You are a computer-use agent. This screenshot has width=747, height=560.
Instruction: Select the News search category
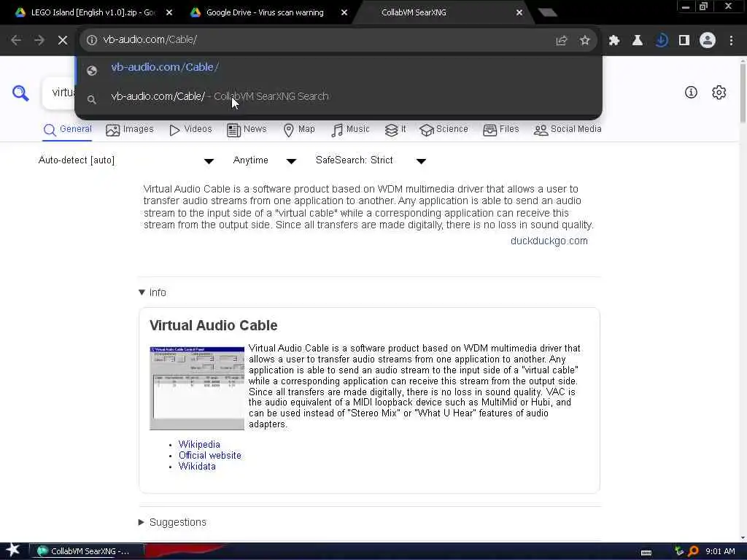pos(247,130)
